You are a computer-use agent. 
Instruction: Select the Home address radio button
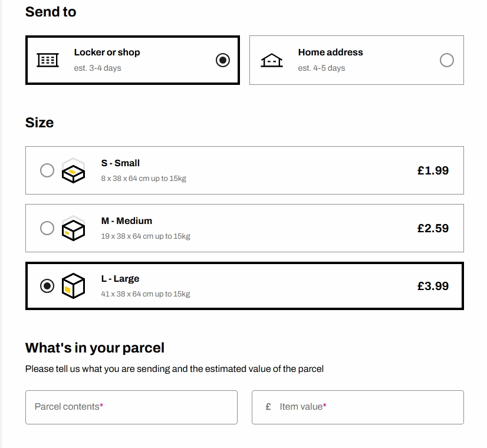click(447, 60)
